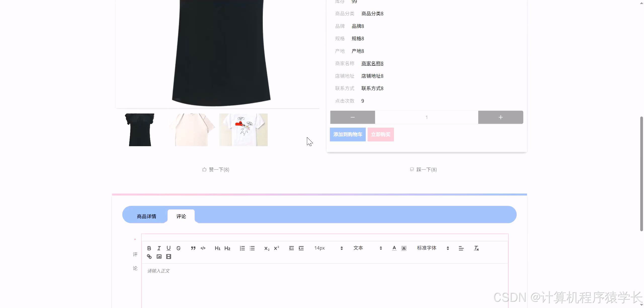644x308 pixels.
Task: Switch to the 评论 tab
Action: (x=181, y=216)
